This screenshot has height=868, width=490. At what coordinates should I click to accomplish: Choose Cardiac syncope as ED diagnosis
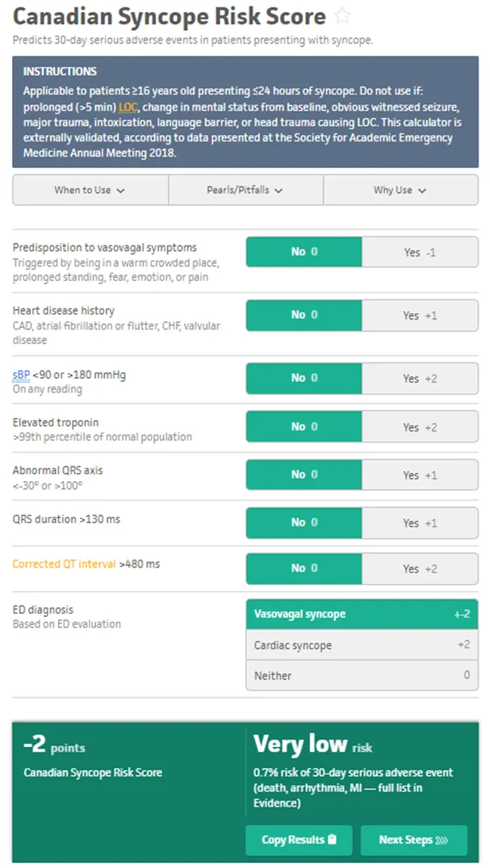pos(362,645)
